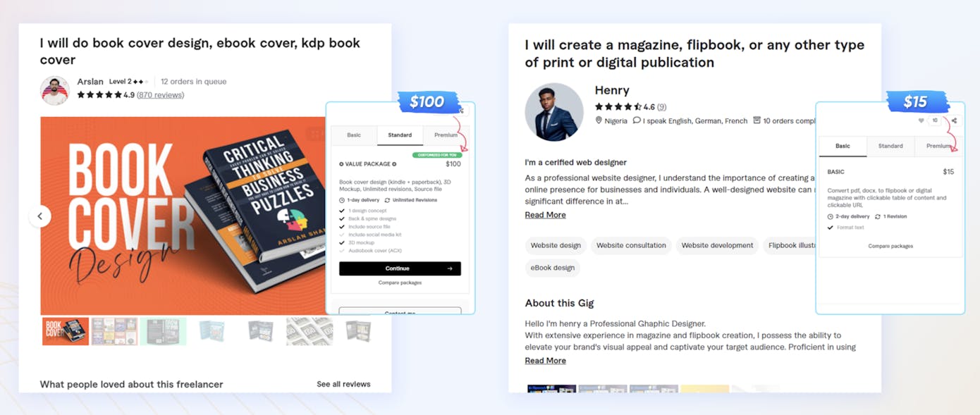Open the 870 reviews link

[x=160, y=94]
